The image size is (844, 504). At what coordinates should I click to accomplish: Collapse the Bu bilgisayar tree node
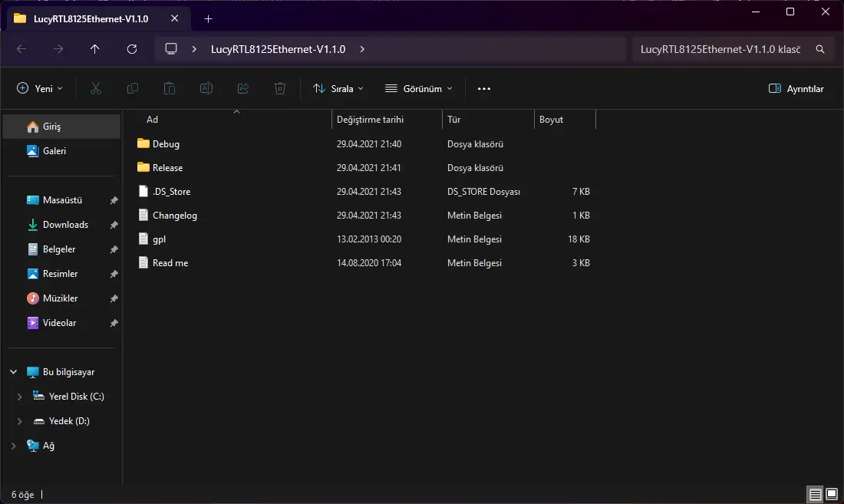(x=14, y=372)
